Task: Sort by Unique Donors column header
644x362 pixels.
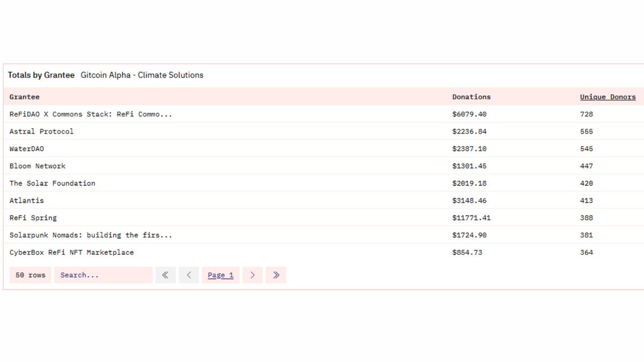Action: coord(608,97)
